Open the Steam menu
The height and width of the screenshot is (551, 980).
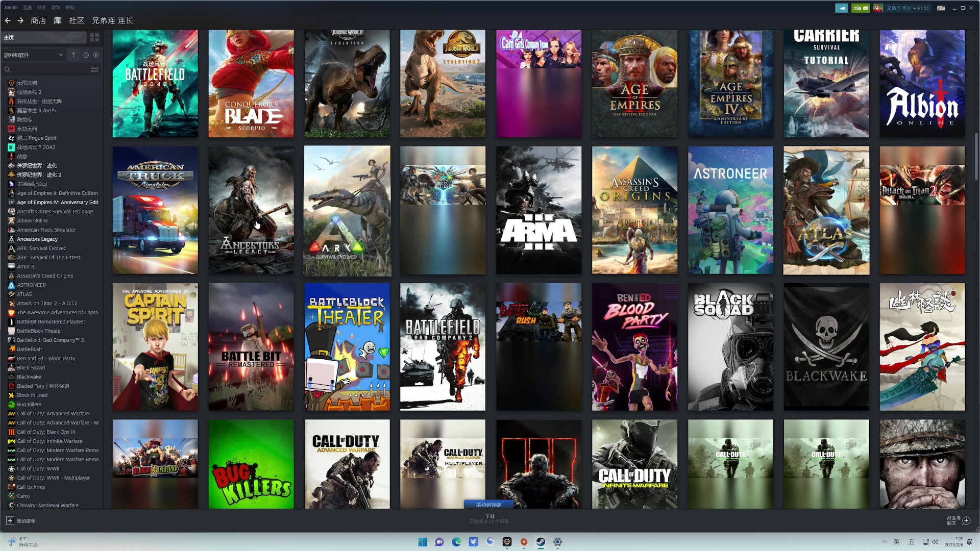click(x=11, y=8)
